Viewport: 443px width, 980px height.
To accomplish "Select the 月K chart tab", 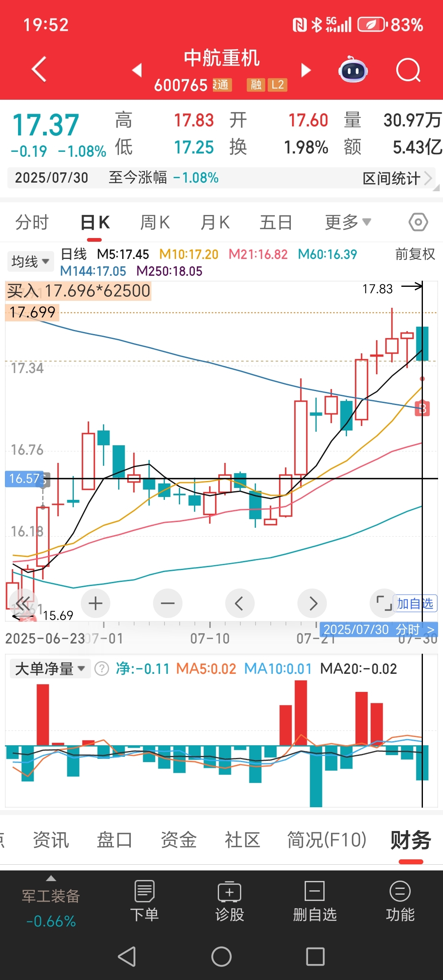I will click(x=215, y=222).
